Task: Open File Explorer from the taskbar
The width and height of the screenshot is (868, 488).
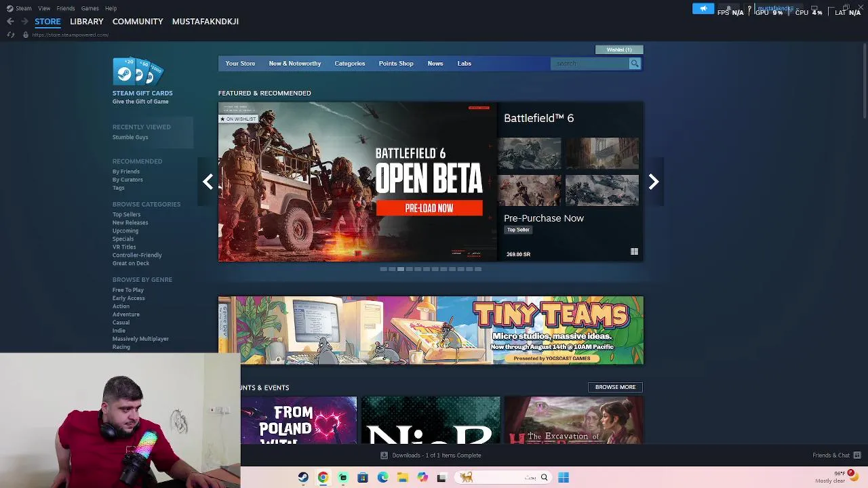Action: pos(403,478)
